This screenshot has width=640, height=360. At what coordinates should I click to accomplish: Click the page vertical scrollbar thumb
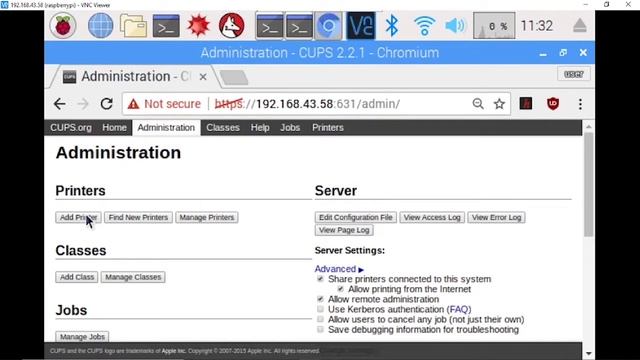click(x=588, y=184)
